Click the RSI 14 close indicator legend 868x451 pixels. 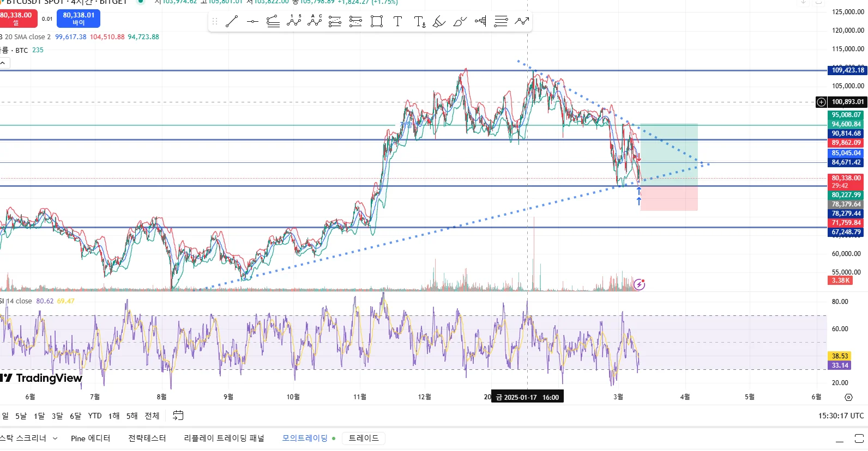point(16,301)
